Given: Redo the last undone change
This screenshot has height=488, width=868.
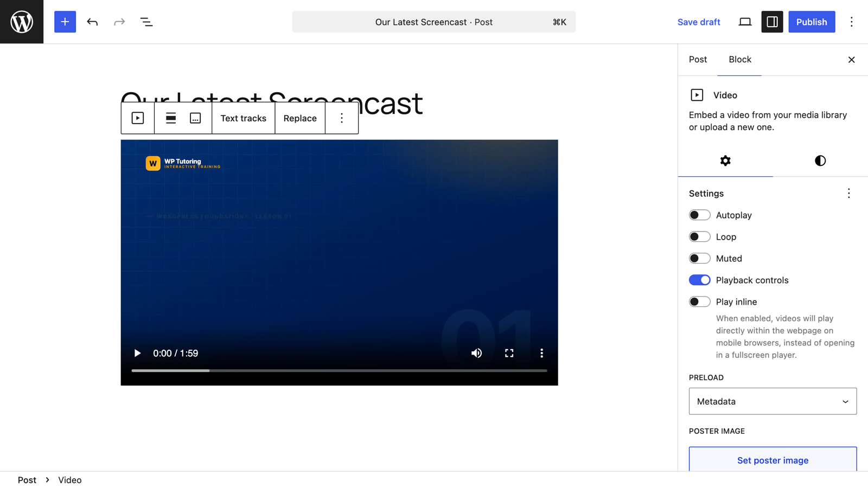Looking at the screenshot, I should click(119, 22).
